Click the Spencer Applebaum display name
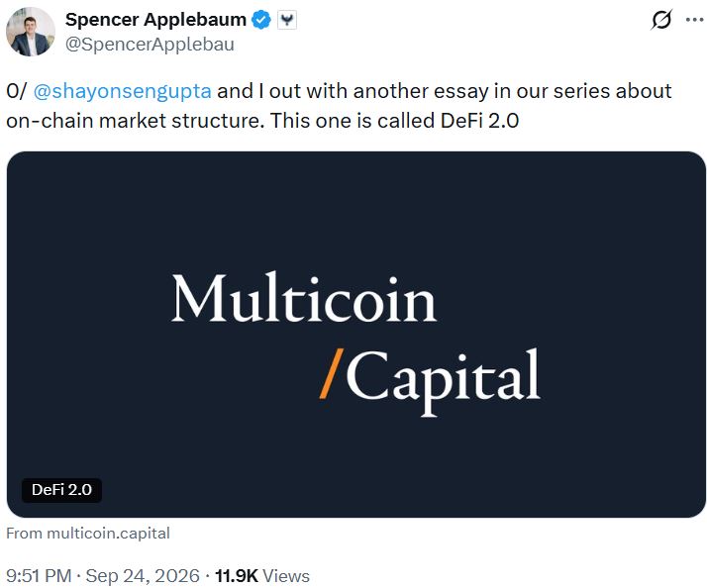 point(155,20)
